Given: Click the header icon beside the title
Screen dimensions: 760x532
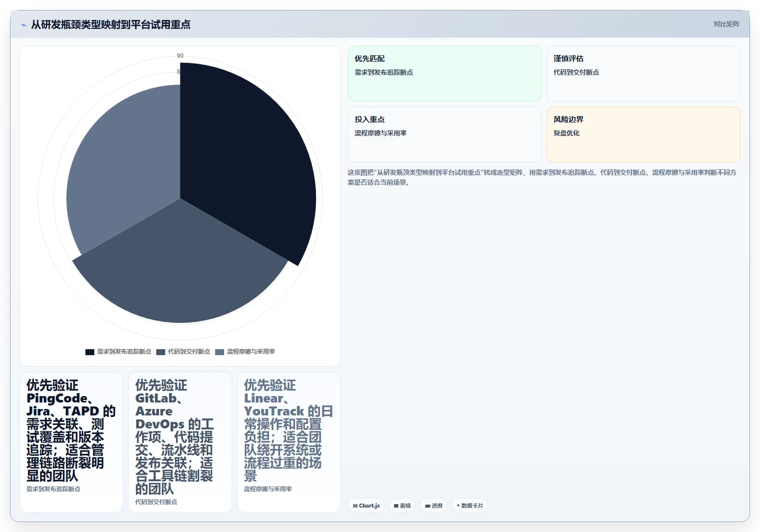Looking at the screenshot, I should coord(23,25).
